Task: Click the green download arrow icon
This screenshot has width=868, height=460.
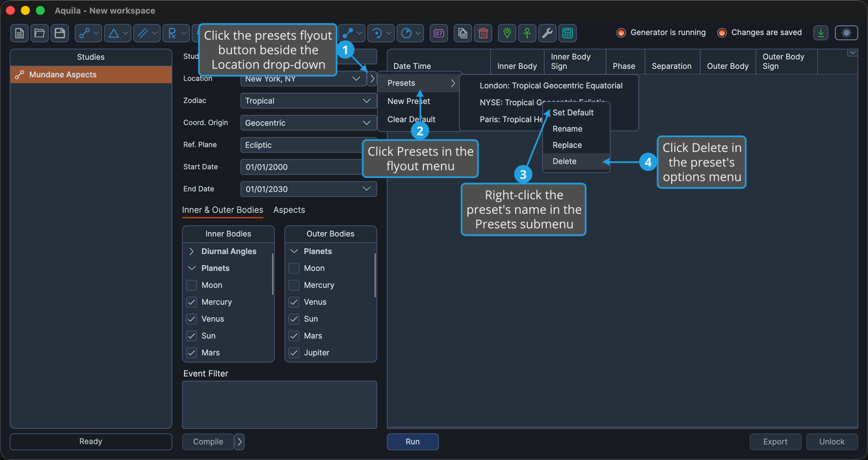Action: click(x=821, y=33)
